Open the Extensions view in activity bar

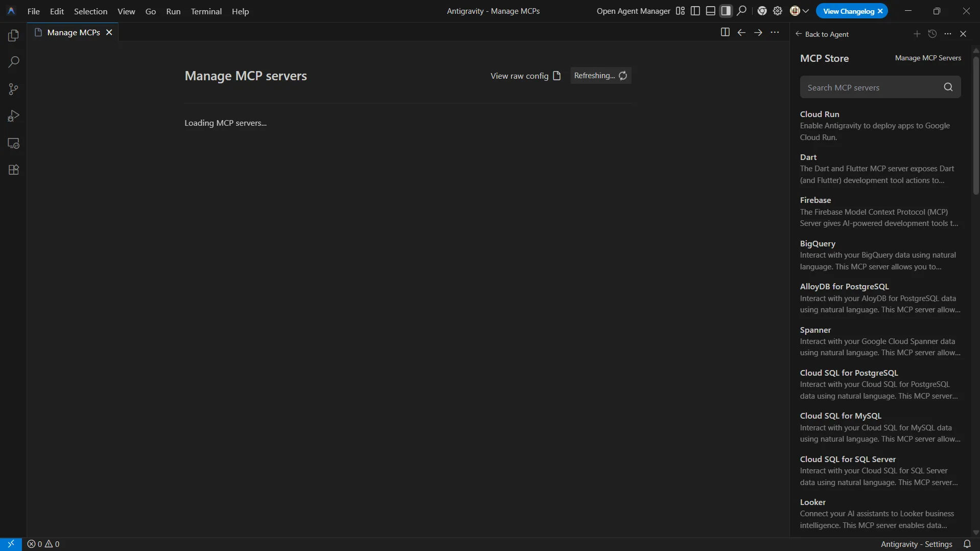pyautogui.click(x=14, y=170)
